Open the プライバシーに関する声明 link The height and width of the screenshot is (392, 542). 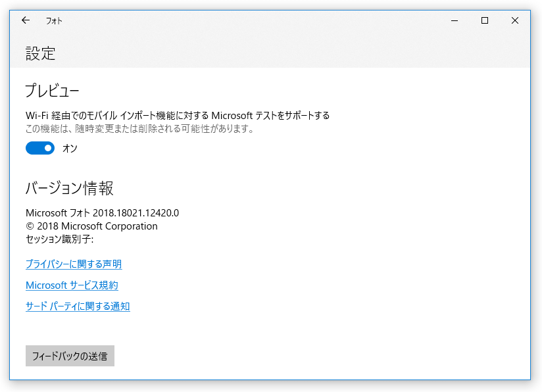pyautogui.click(x=74, y=264)
